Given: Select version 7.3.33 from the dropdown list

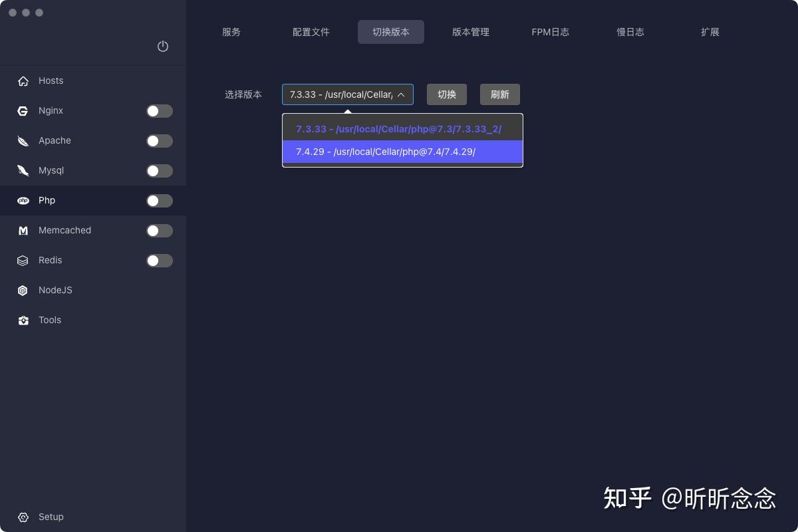Looking at the screenshot, I should point(398,128).
